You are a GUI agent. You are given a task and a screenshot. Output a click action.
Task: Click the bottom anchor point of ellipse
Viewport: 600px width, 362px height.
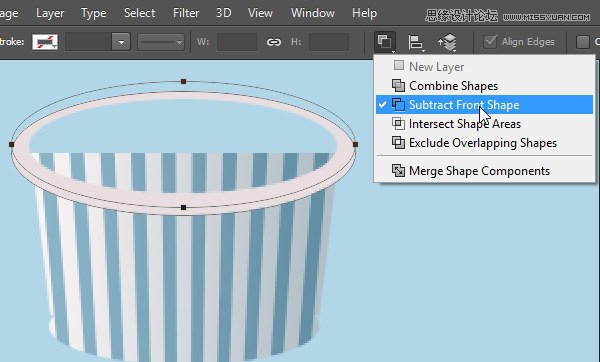tap(183, 207)
